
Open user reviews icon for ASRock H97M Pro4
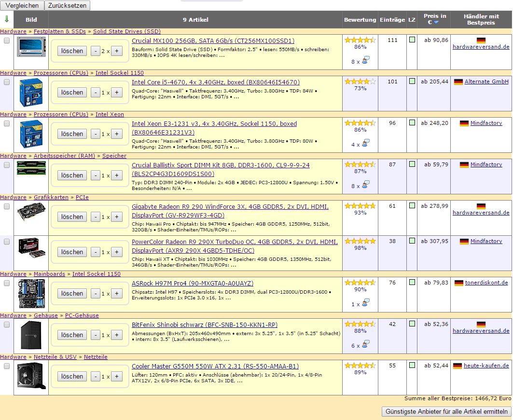(366, 303)
